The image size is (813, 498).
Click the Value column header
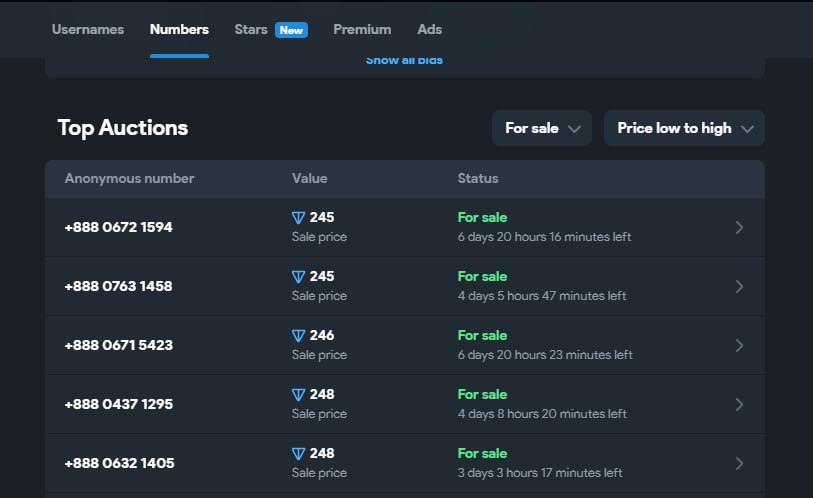coord(309,178)
